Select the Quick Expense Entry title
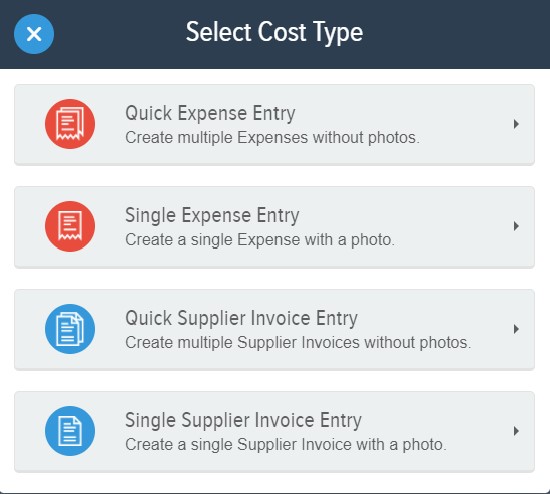This screenshot has width=550, height=494. tap(210, 113)
